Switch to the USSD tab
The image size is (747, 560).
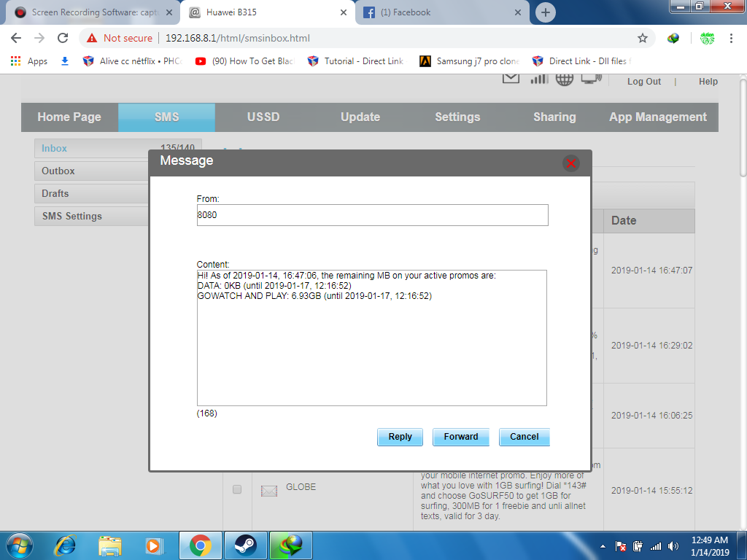(x=263, y=117)
